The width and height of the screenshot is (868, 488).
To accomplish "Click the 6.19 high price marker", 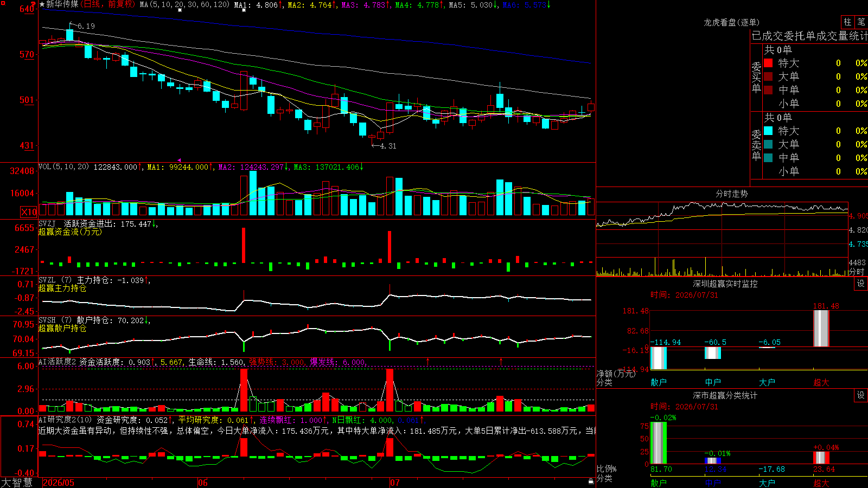I will [86, 26].
